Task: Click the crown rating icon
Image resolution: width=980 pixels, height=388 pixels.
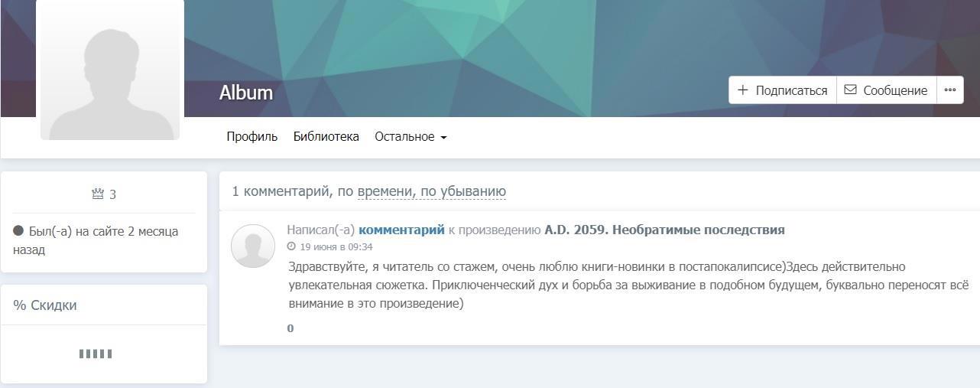Action: pos(97,194)
